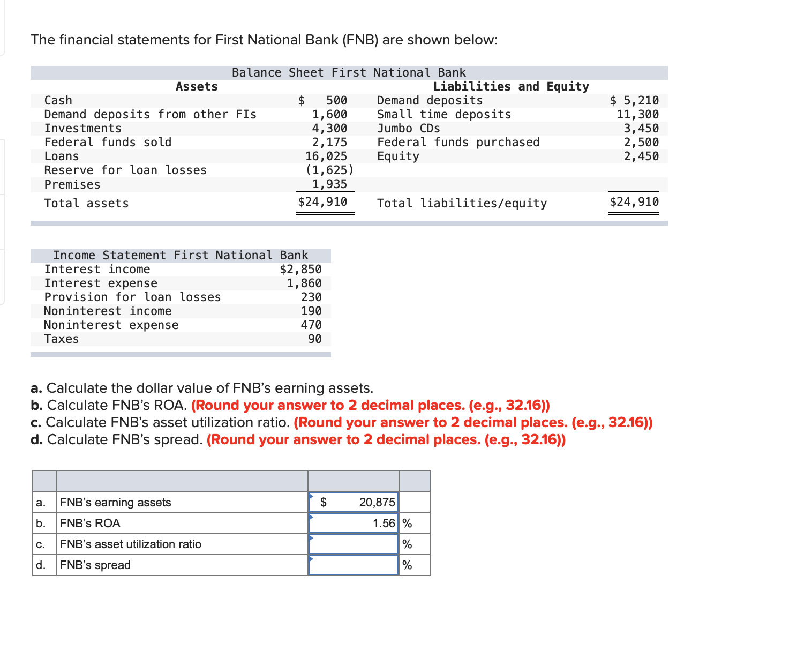Click the % symbol beside asset utilization input

408,544
